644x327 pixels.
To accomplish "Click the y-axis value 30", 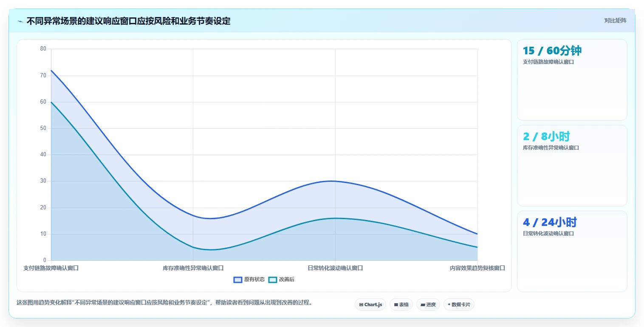I will coord(43,181).
